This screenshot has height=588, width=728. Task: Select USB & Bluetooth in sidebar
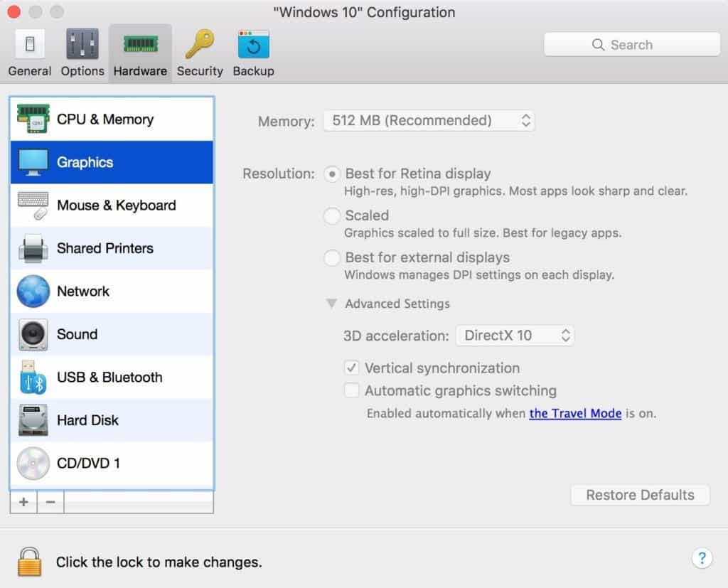112,377
